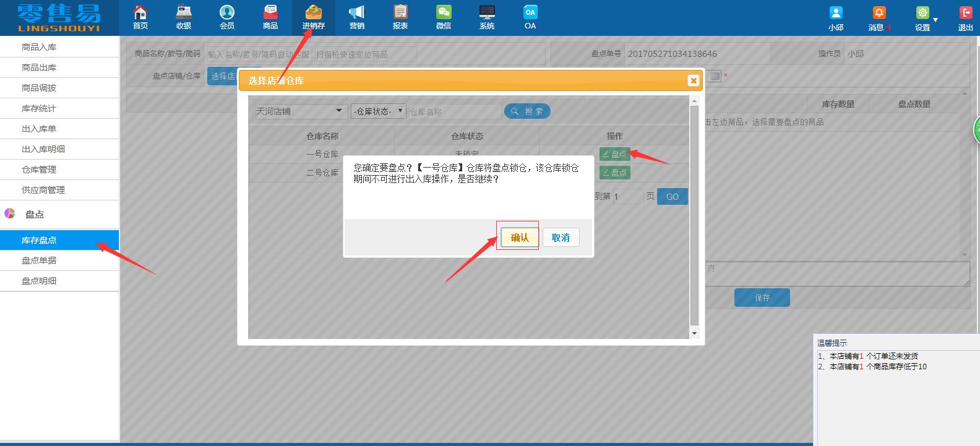Click the 盘点 pie chart section icon
Viewport: 980px width, 446px height.
tap(9, 213)
